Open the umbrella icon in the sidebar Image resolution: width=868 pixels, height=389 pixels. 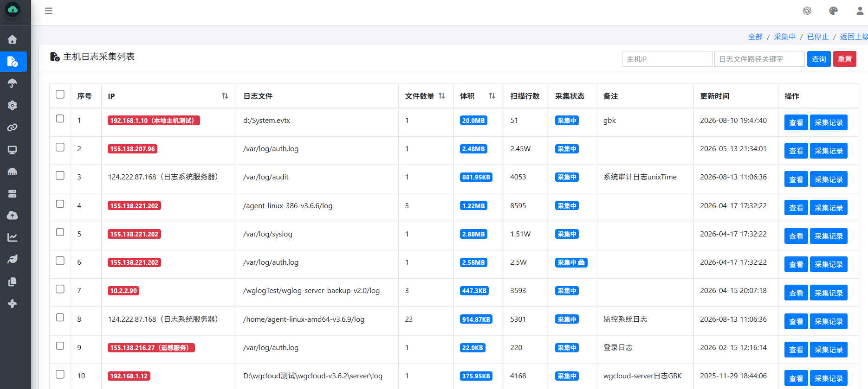pos(13,83)
